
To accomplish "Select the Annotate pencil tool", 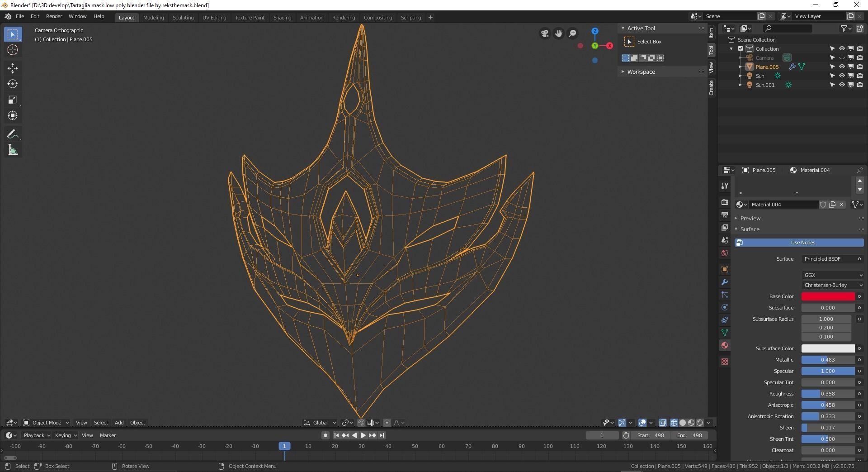I will pyautogui.click(x=13, y=134).
